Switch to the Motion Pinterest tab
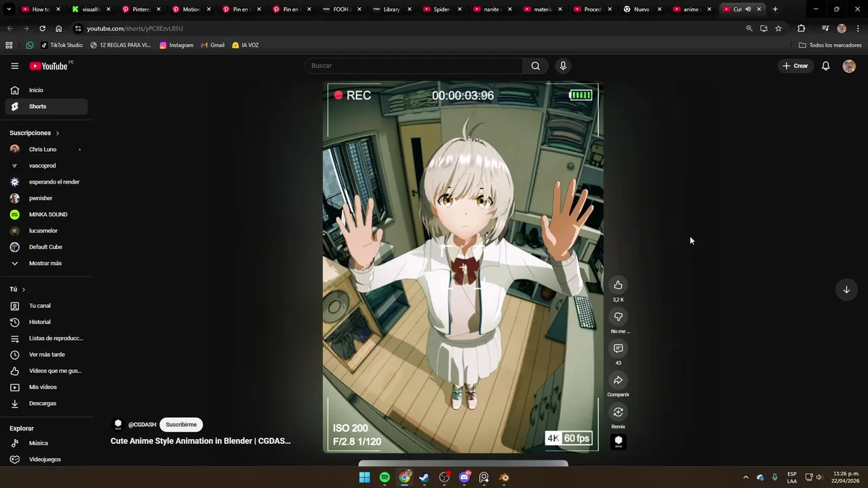The height and width of the screenshot is (488, 868). 191,9
